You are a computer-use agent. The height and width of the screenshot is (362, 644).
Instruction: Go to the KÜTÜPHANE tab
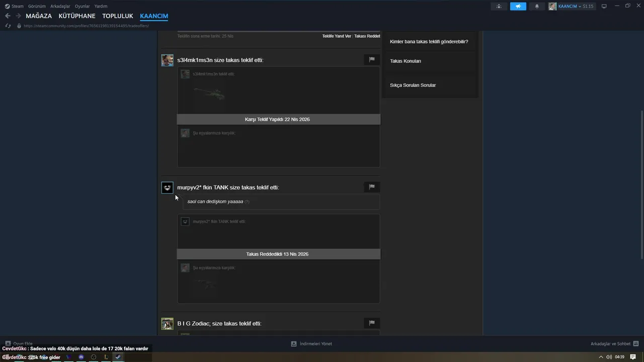(x=77, y=16)
